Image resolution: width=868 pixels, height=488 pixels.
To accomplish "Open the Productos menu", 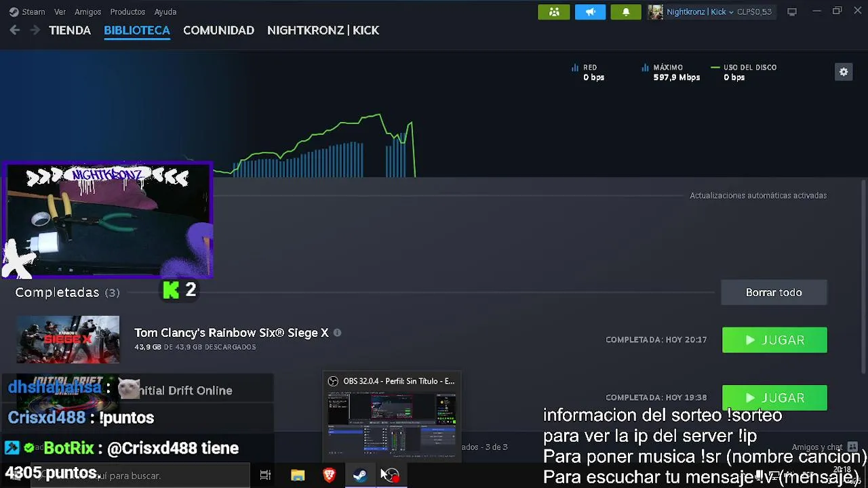I will click(127, 12).
